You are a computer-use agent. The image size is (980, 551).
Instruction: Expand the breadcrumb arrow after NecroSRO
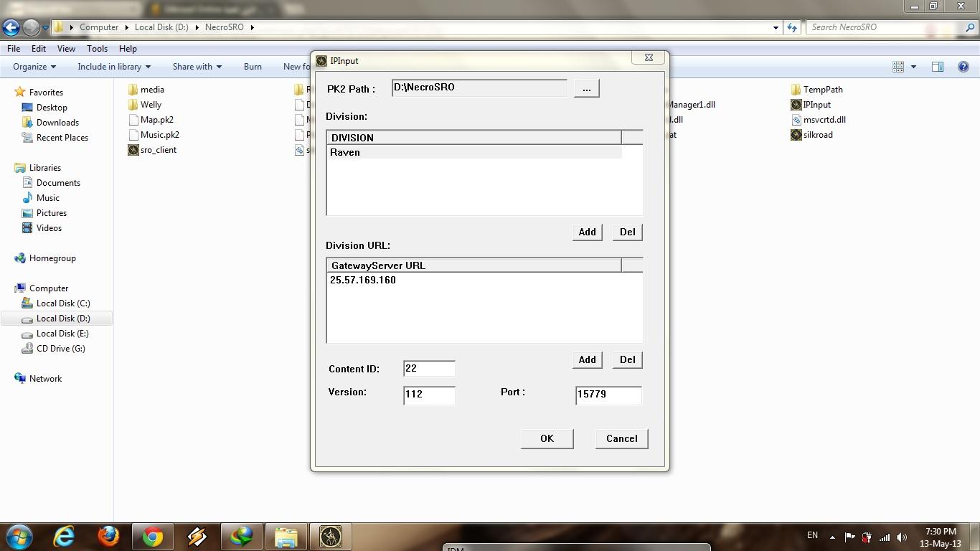252,27
